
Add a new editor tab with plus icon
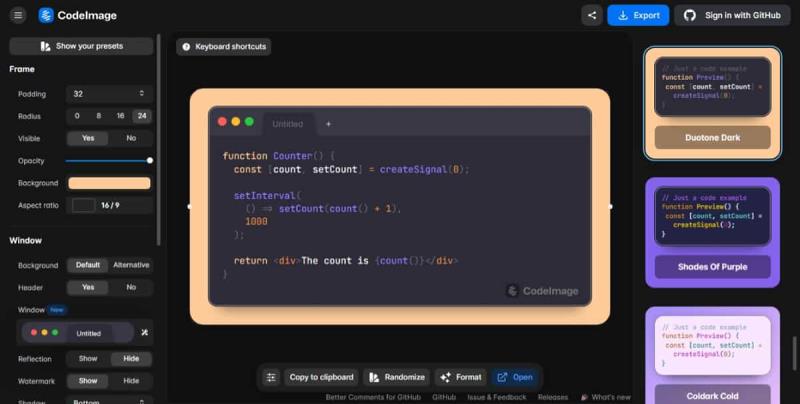click(328, 124)
